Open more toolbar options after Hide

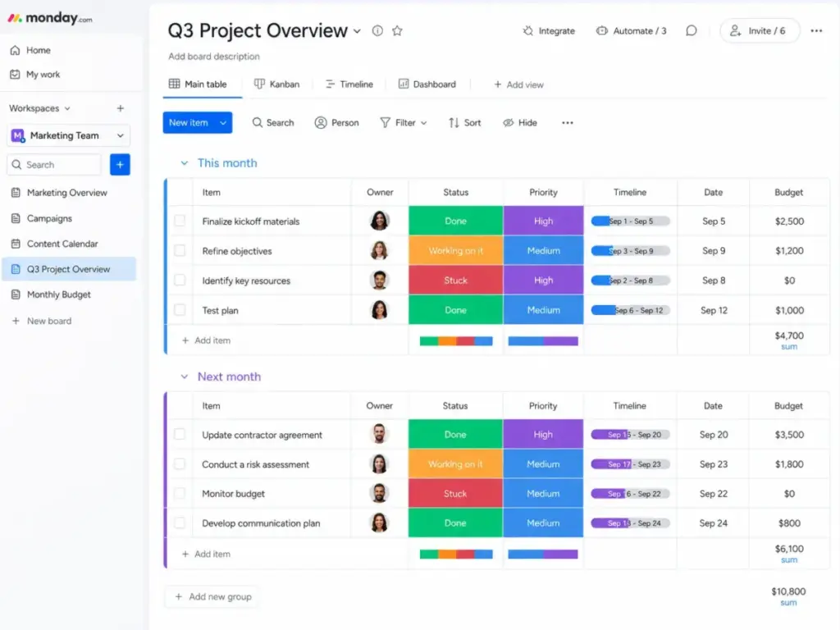point(568,123)
